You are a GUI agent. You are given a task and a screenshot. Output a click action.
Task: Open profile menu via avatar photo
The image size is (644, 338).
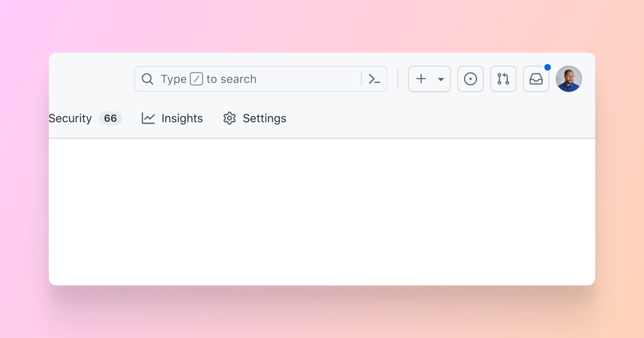click(569, 79)
